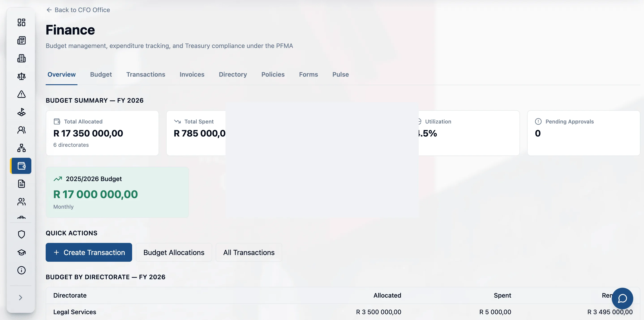This screenshot has height=320, width=644.
Task: Select the Total Allocated summary card
Action: [102, 133]
